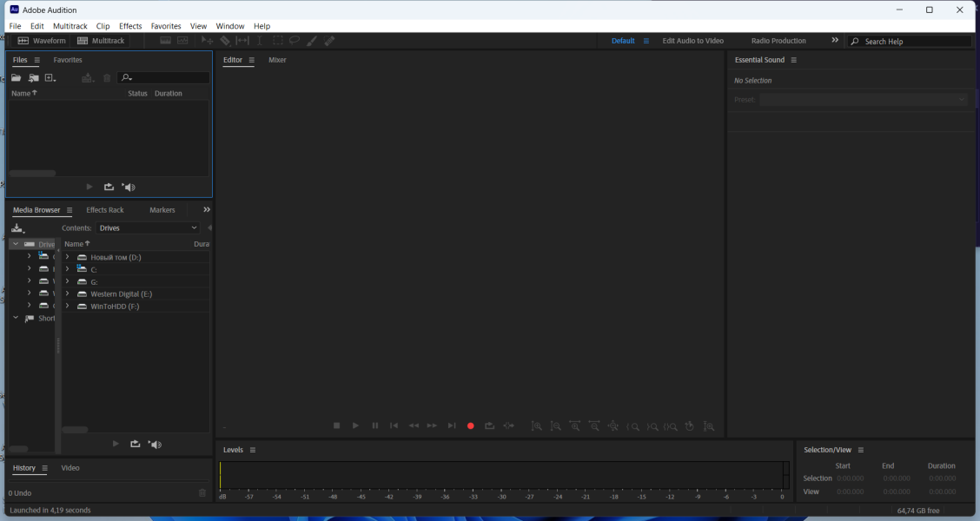Click Import File icon in Files panel
This screenshot has width=980, height=521.
pos(34,77)
